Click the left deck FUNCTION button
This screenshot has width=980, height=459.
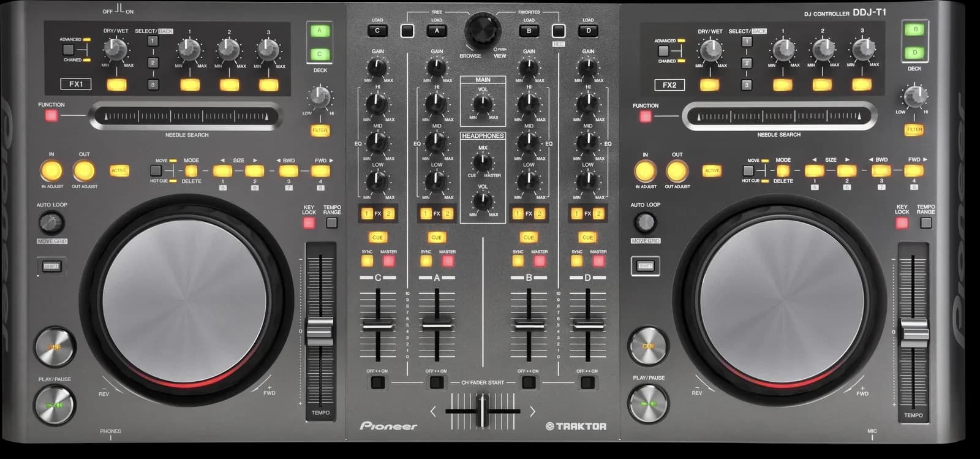click(x=51, y=115)
